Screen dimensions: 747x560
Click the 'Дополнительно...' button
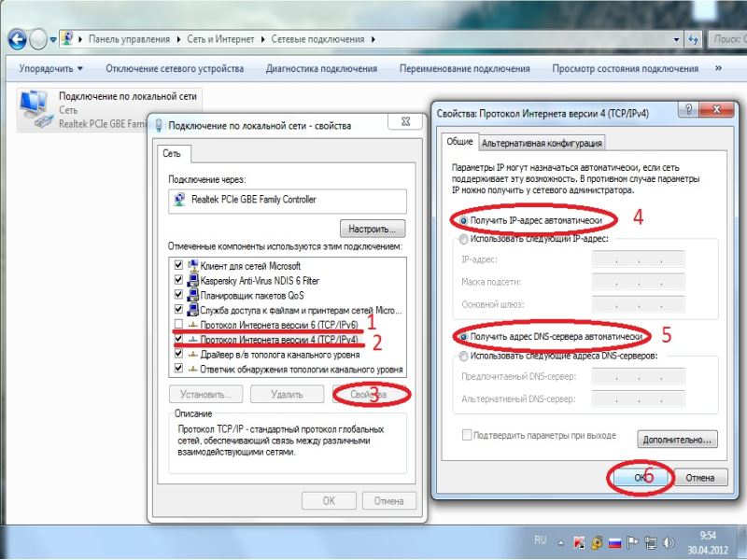677,439
